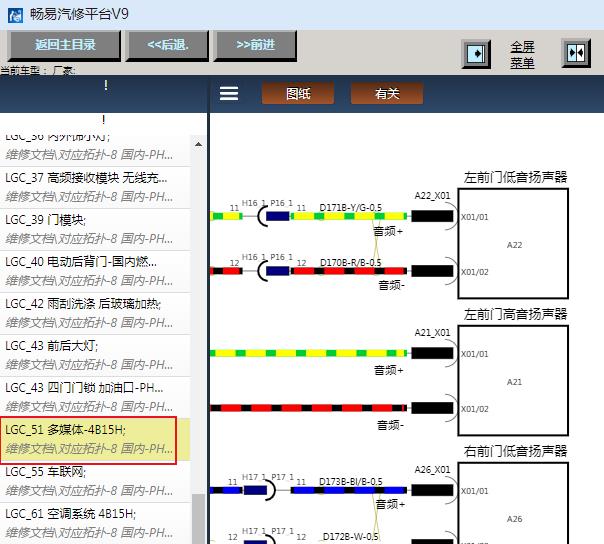This screenshot has width=604, height=544.
Task: Click the 音频- label under wire D170B
Action: 391,285
